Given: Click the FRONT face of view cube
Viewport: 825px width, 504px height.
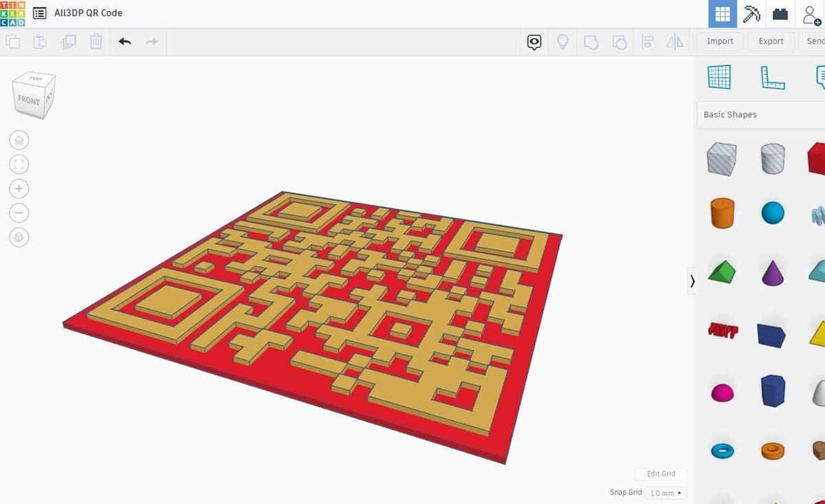Looking at the screenshot, I should 28,100.
